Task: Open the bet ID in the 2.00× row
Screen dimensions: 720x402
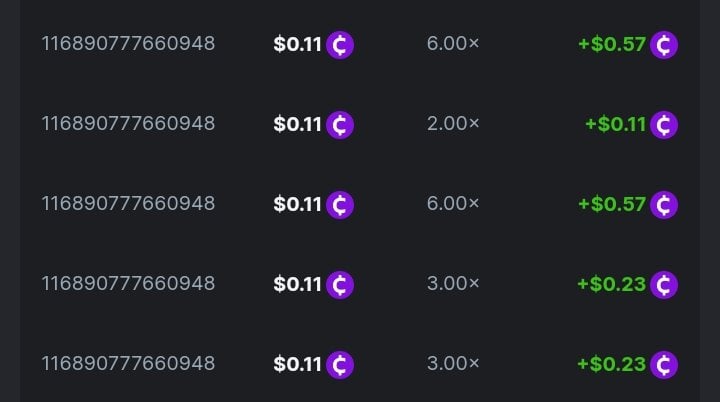Action: (128, 124)
